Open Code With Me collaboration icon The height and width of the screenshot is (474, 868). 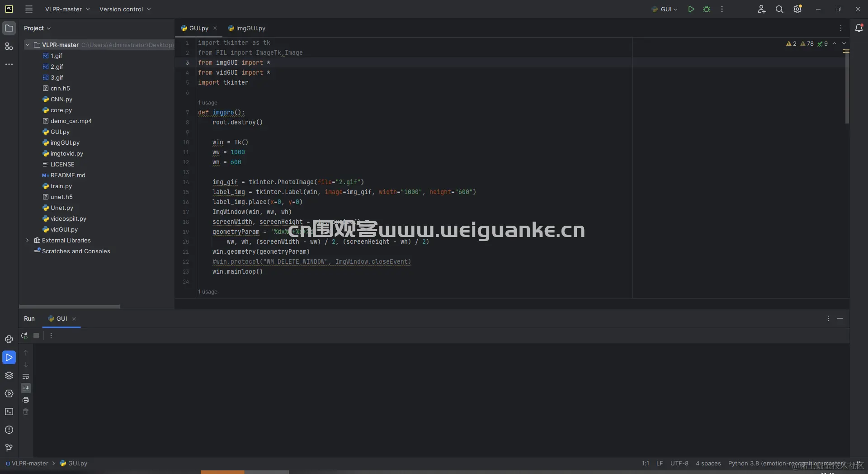click(761, 9)
